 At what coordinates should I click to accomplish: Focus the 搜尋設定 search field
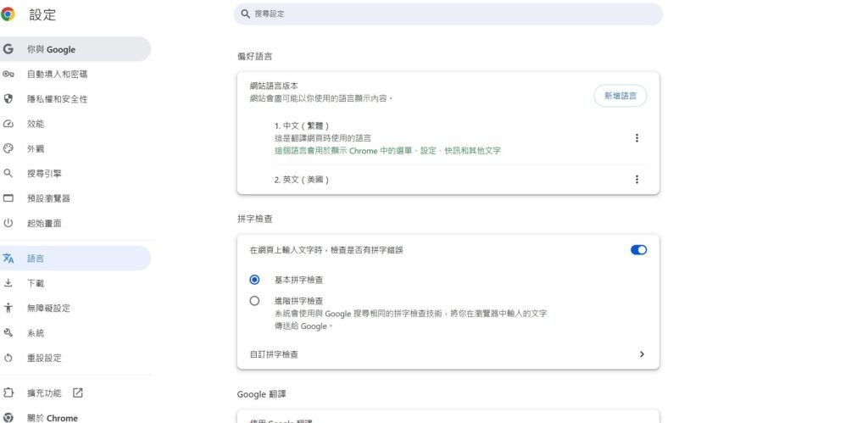pyautogui.click(x=448, y=14)
